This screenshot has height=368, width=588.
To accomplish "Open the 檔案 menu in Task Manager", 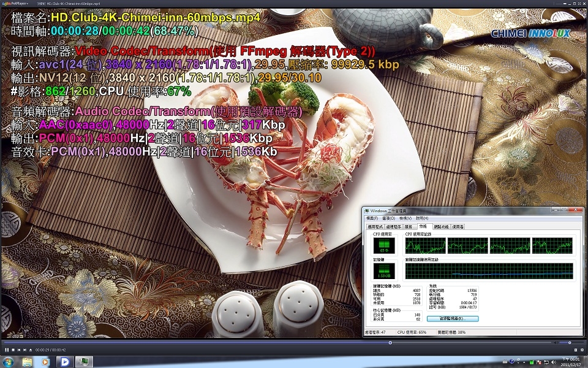I will click(x=374, y=219).
